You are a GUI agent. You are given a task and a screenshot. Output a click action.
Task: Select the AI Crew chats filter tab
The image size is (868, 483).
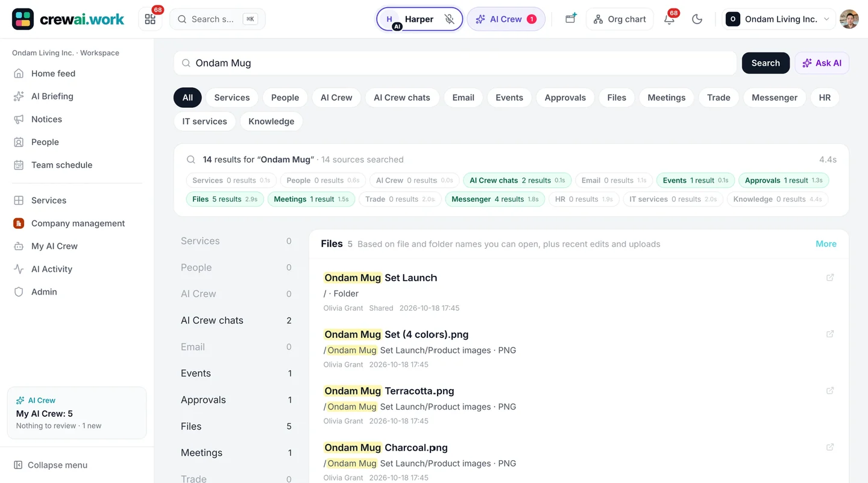pyautogui.click(x=402, y=98)
